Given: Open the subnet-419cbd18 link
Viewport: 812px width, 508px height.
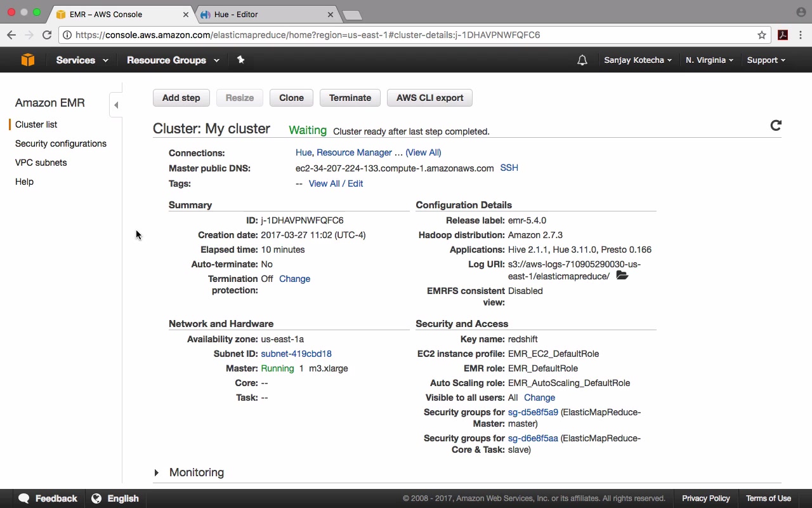Looking at the screenshot, I should (296, 354).
